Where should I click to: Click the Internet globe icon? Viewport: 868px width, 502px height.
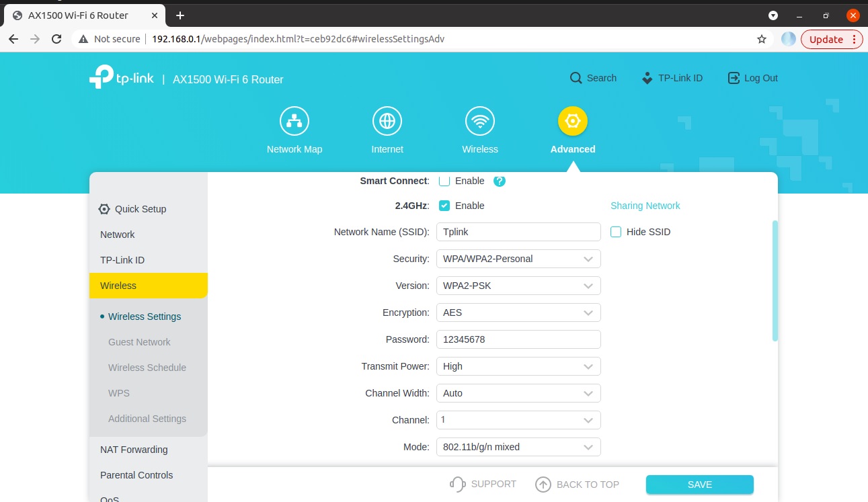coord(387,122)
